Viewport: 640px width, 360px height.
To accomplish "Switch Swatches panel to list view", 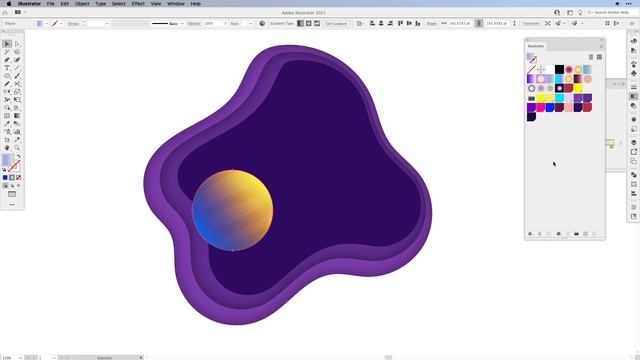I will click(x=591, y=57).
